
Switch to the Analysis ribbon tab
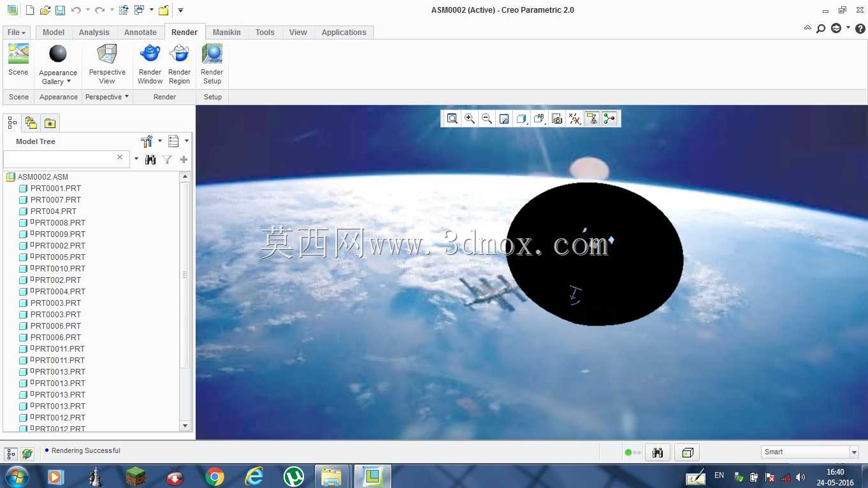pos(94,32)
